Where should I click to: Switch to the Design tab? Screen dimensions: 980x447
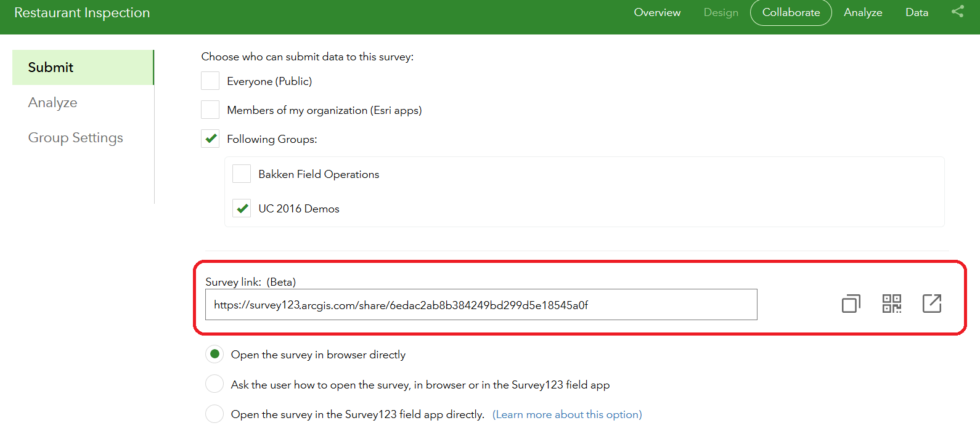click(721, 12)
